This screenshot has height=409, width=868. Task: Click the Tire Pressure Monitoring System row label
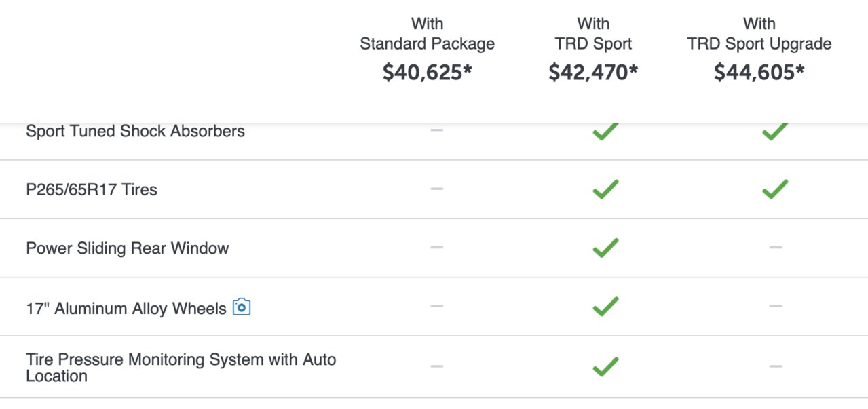pyautogui.click(x=181, y=368)
